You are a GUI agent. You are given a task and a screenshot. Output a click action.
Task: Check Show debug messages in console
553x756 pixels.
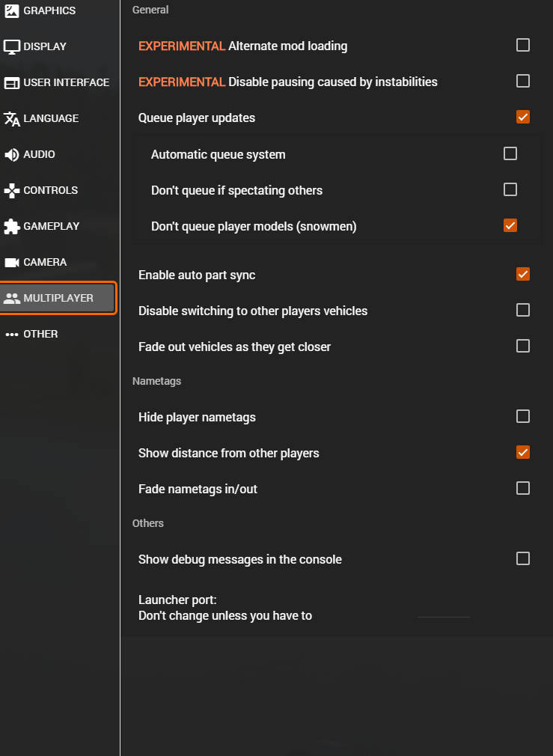(522, 558)
